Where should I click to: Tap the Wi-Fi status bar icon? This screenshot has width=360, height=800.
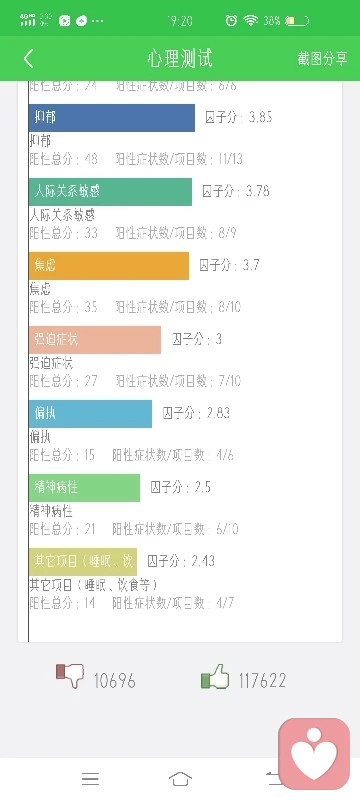tap(250, 20)
